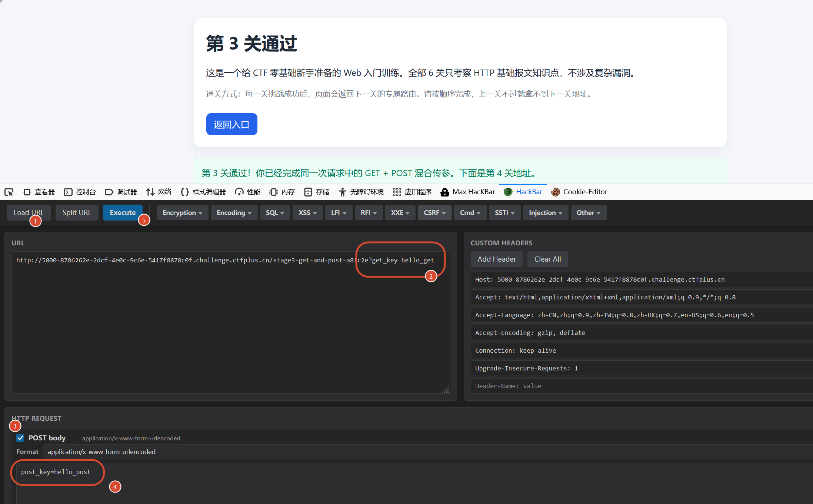Click the Clear All headers button
This screenshot has height=504, width=813.
coord(547,259)
